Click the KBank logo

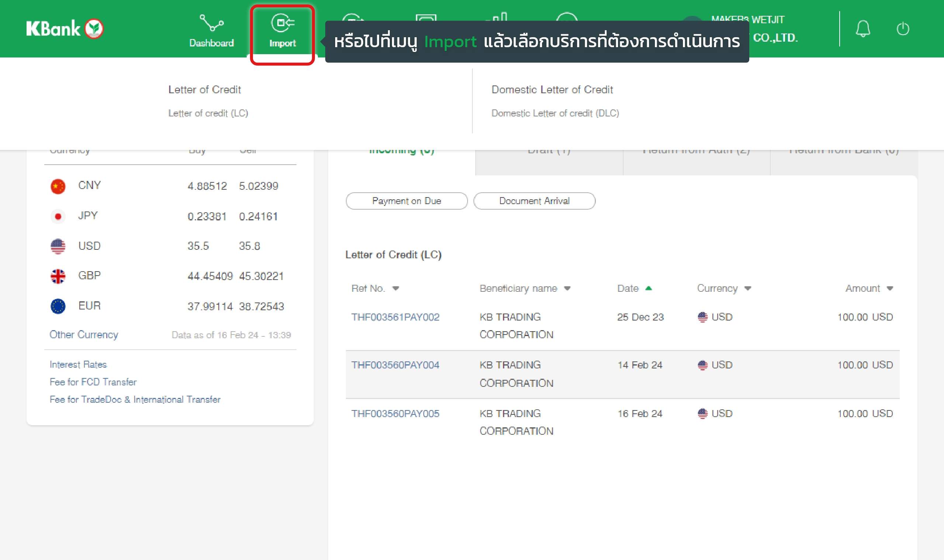(x=65, y=29)
